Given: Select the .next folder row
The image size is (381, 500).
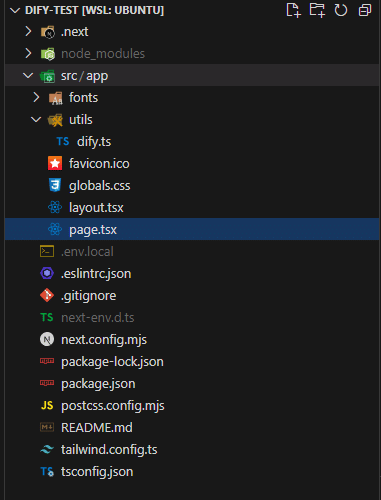Looking at the screenshot, I should [x=192, y=32].
